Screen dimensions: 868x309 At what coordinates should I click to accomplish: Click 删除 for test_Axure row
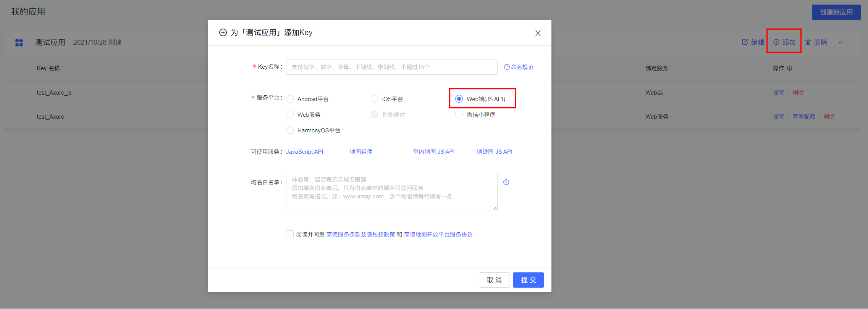coord(829,117)
